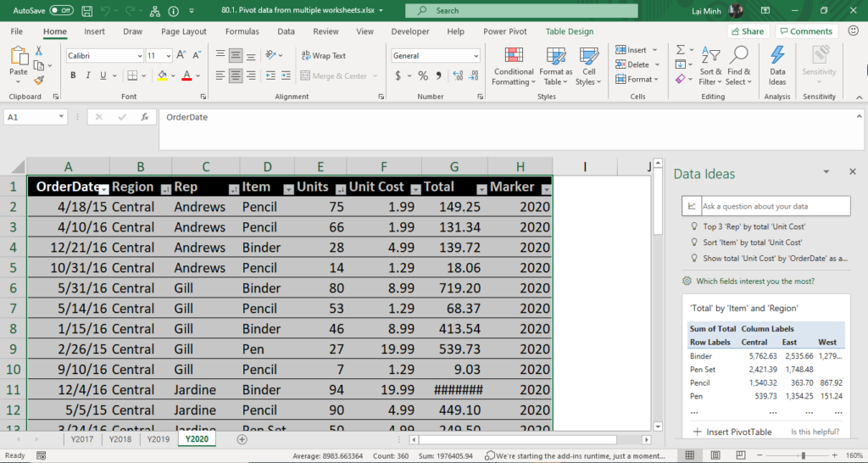The height and width of the screenshot is (463, 868).
Task: Open the Format cells menu
Action: tap(637, 79)
